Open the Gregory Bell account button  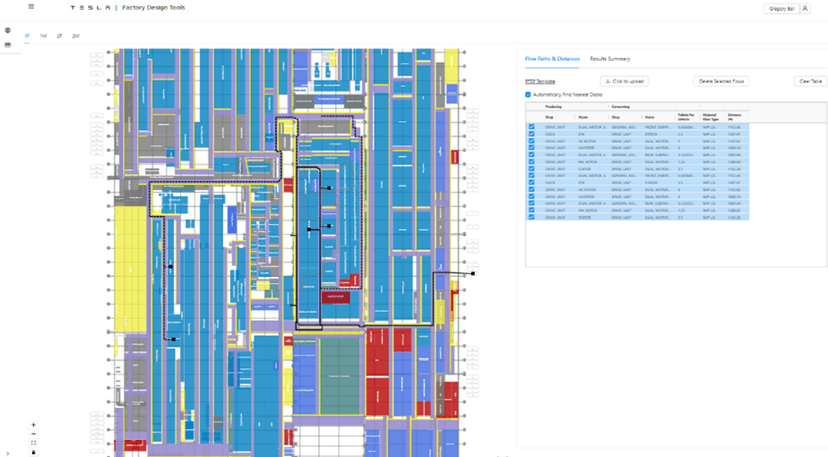tap(782, 8)
